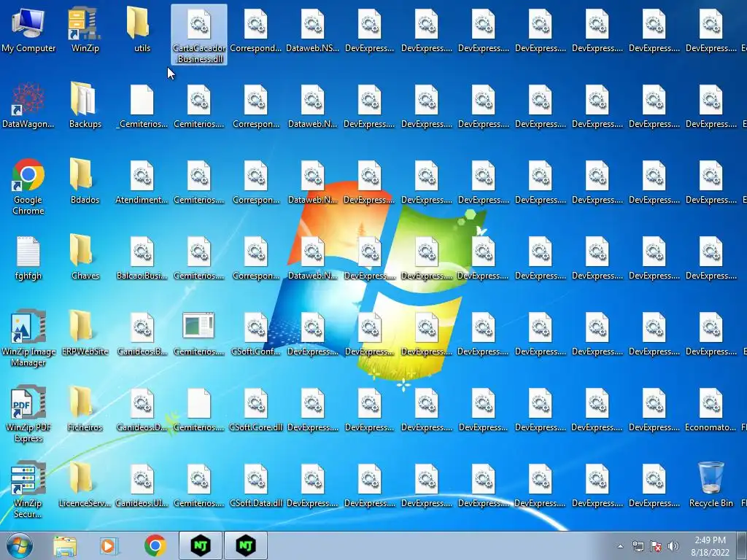Click the Dataweb.NS... dll file

[312, 31]
